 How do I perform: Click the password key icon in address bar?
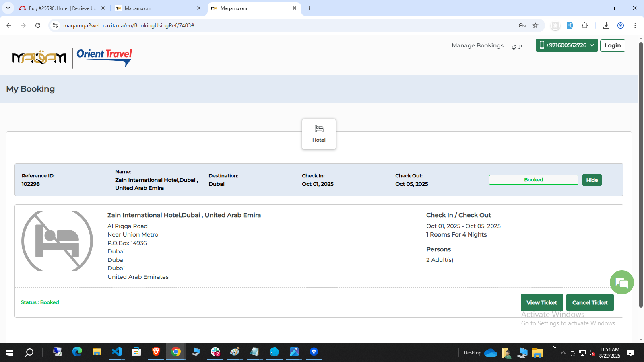[x=522, y=25]
